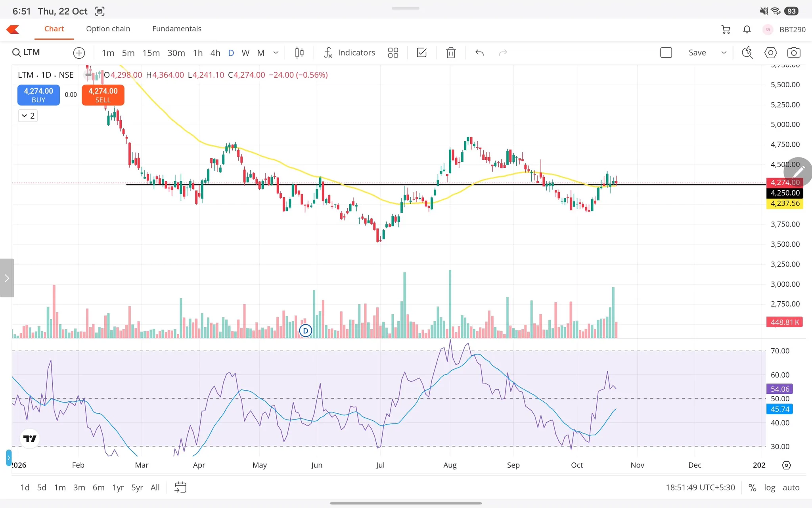Viewport: 812px width, 508px height.
Task: Click the trash remove drawings icon
Action: pos(450,53)
